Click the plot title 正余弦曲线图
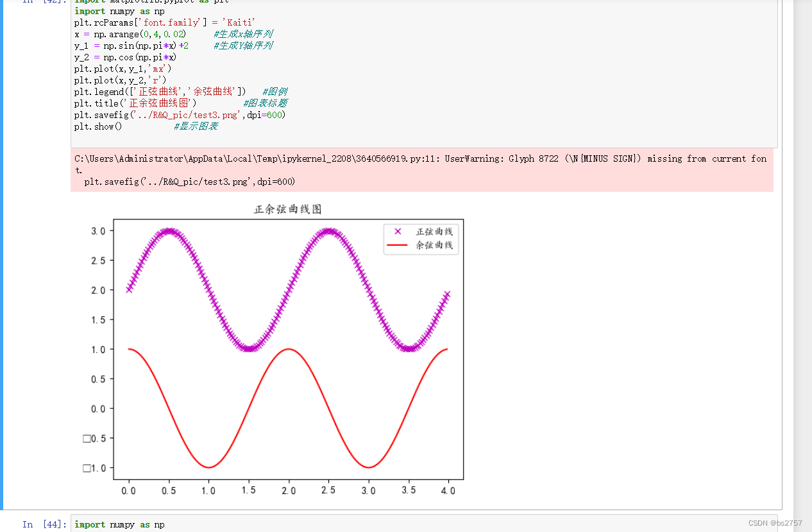This screenshot has height=532, width=812. [x=287, y=209]
